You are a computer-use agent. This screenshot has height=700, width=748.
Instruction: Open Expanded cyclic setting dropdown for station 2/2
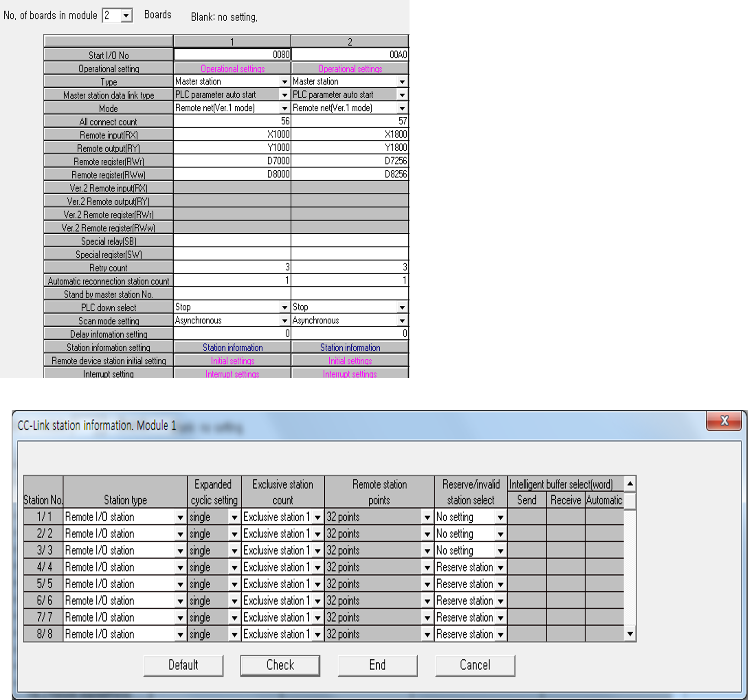coord(234,534)
